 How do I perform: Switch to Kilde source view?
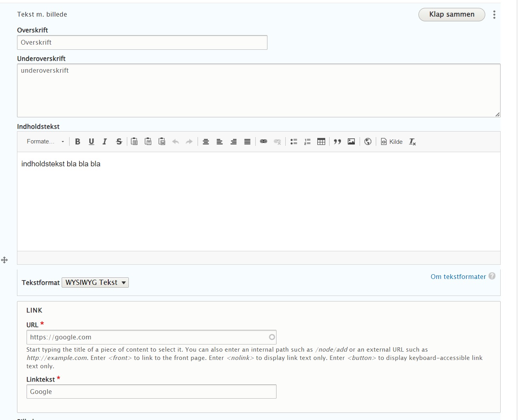point(392,141)
